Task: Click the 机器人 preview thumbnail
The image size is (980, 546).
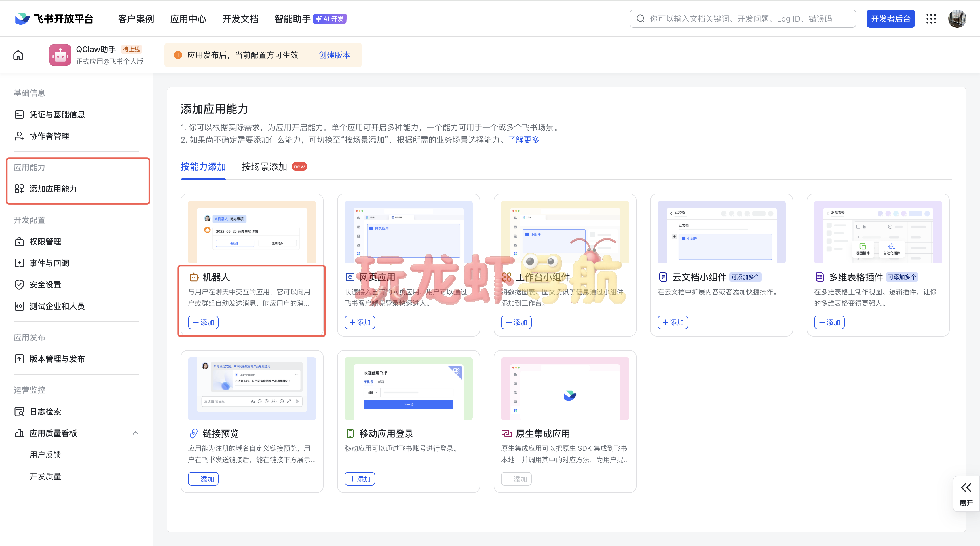Action: (x=252, y=232)
